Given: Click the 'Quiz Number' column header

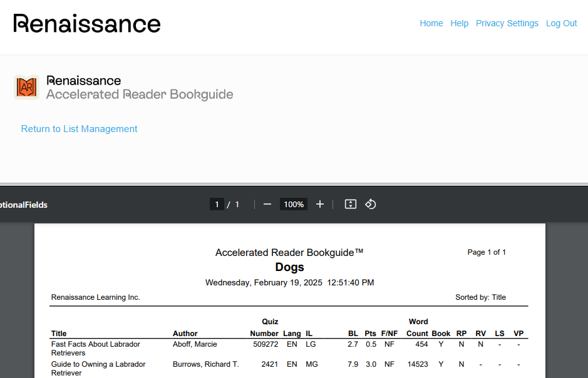Looking at the screenshot, I should [x=264, y=327].
